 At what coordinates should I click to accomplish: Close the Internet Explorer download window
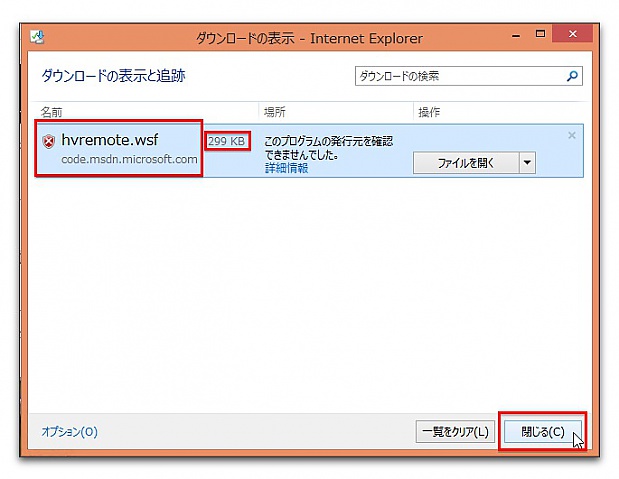click(x=572, y=34)
